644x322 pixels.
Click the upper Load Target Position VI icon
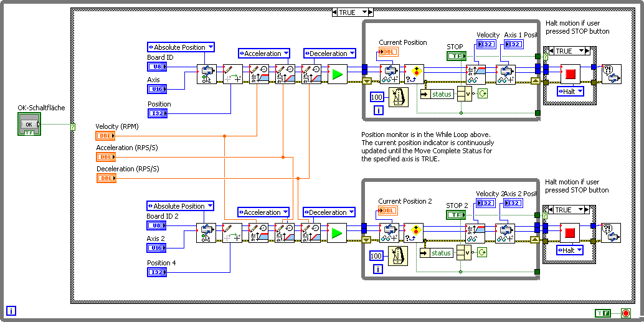point(233,74)
